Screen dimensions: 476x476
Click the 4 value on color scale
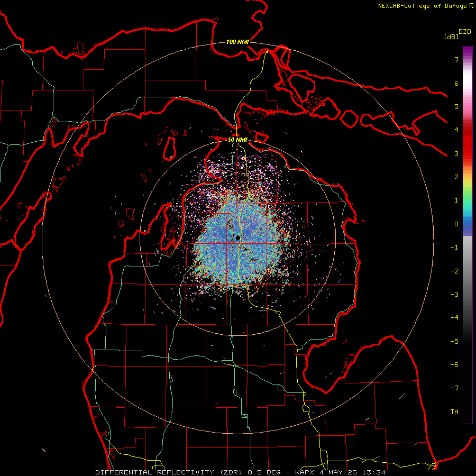tap(456, 130)
